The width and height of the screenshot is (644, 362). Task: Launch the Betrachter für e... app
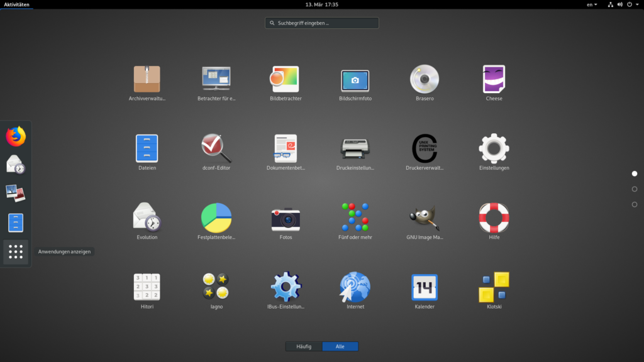click(216, 84)
